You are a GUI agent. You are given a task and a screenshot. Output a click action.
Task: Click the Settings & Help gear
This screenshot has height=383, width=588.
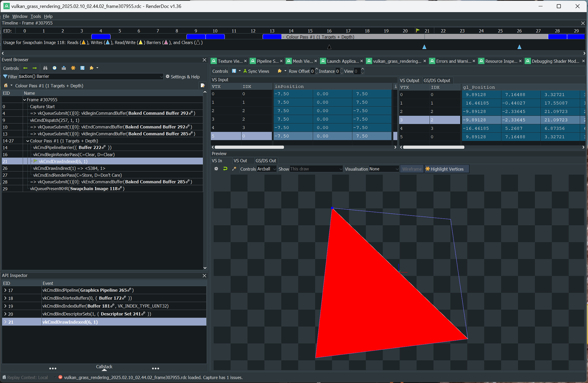[168, 76]
